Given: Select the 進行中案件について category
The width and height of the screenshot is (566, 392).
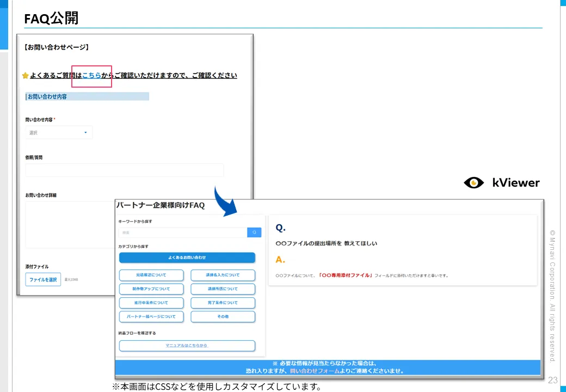Looking at the screenshot, I should pos(151,303).
